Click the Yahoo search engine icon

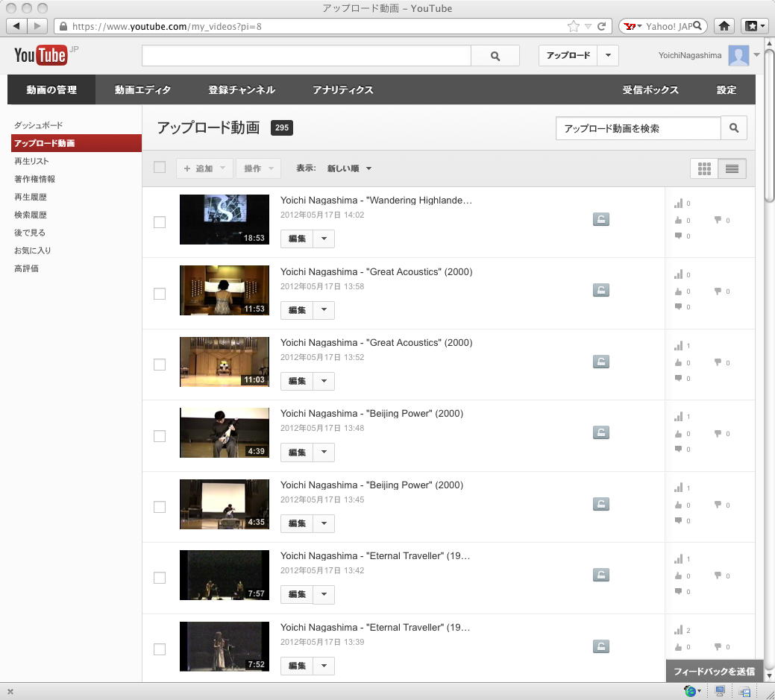coord(630,26)
